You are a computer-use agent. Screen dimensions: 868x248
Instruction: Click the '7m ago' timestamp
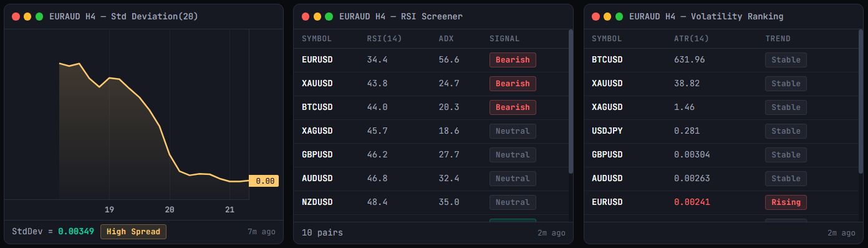261,232
